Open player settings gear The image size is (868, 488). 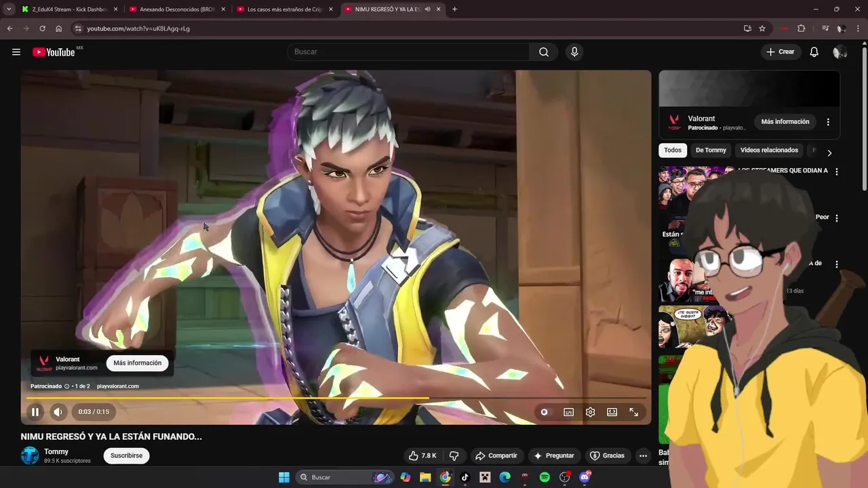coord(591,412)
